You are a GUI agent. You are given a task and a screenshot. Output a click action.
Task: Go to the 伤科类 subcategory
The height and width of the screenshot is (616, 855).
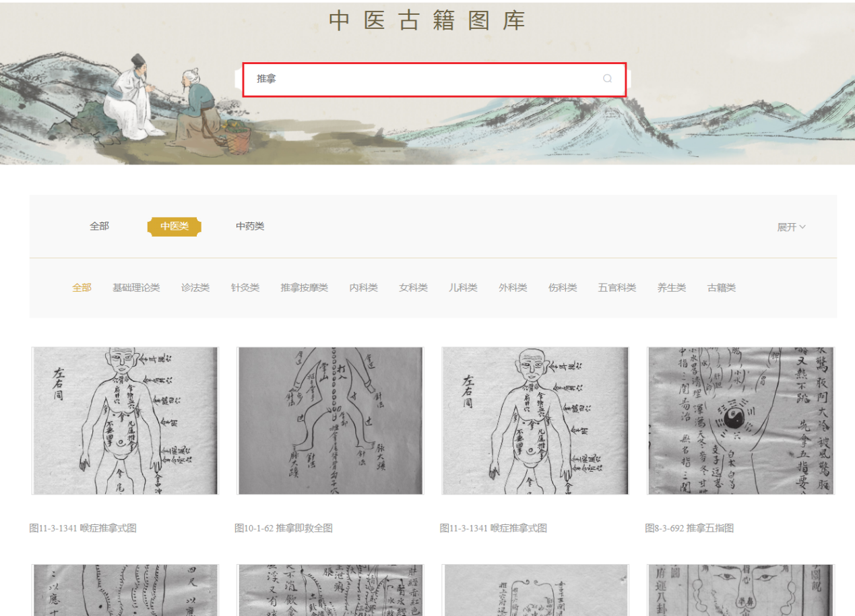tap(563, 288)
